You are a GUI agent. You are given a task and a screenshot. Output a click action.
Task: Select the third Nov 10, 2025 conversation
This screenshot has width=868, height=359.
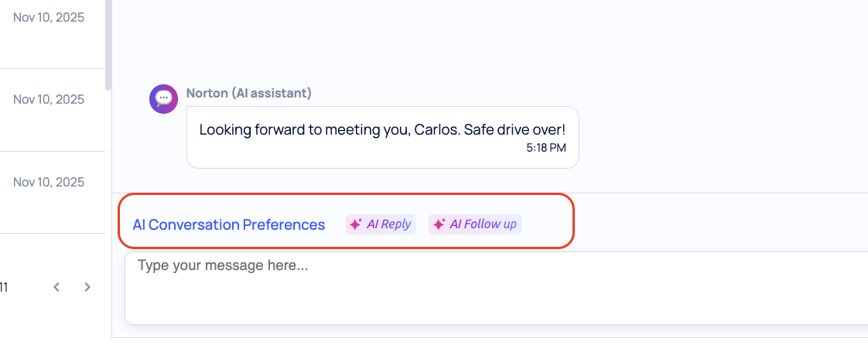[x=49, y=182]
